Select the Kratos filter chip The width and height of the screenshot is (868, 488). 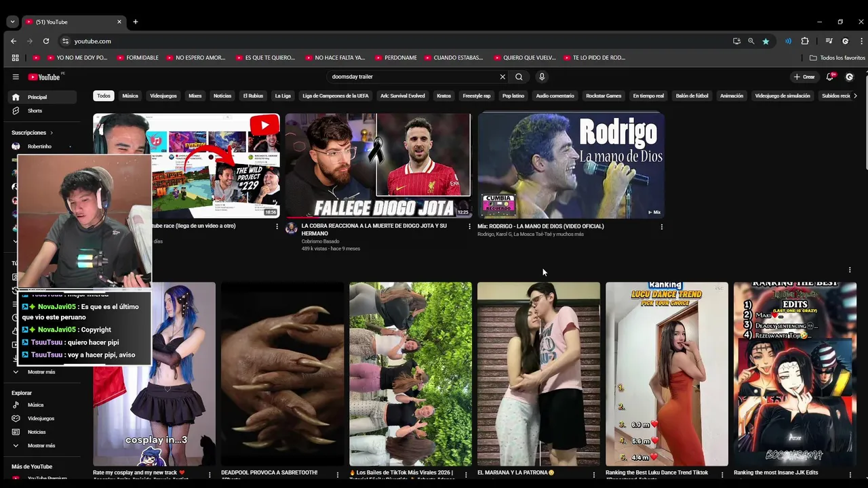(443, 96)
